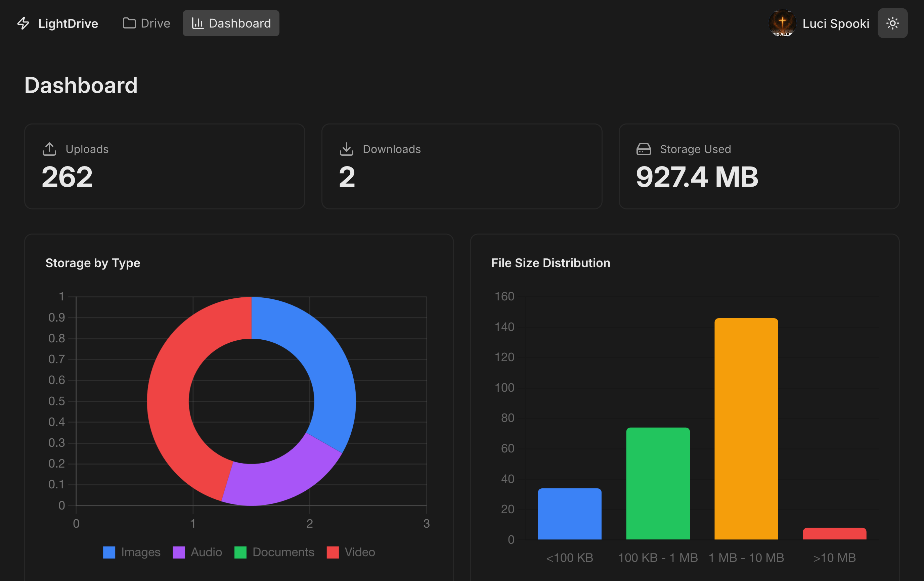924x581 pixels.
Task: Click the Drive folder icon
Action: pos(129,23)
